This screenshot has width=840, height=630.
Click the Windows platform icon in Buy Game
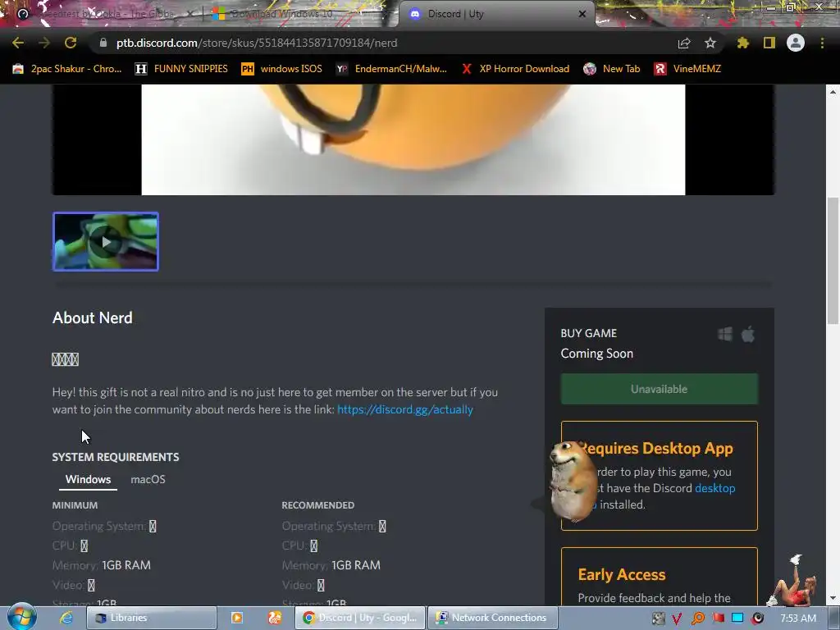pos(725,334)
